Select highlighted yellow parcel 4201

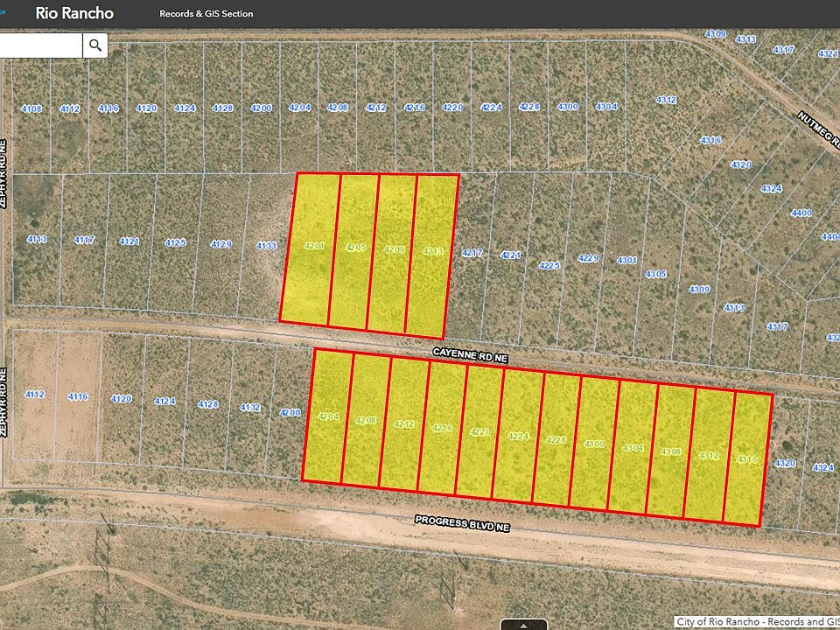point(310,248)
